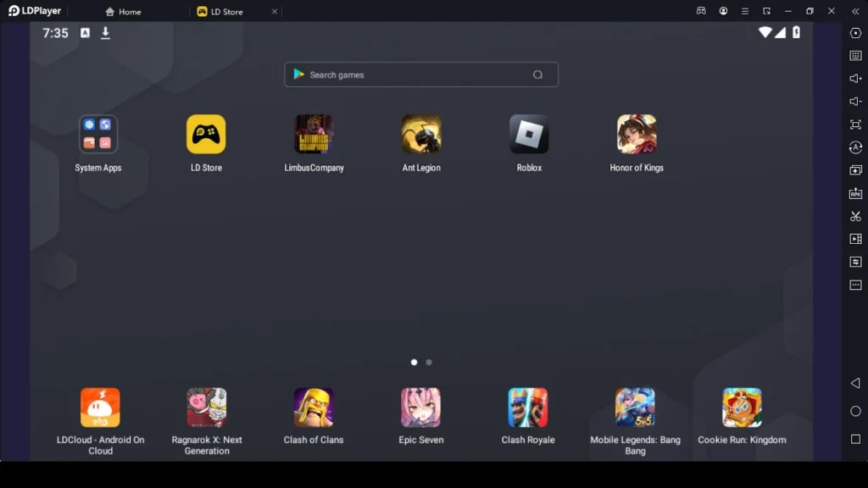Click the sidebar icon between video recorder and three dots
The image size is (868, 488).
point(855,262)
